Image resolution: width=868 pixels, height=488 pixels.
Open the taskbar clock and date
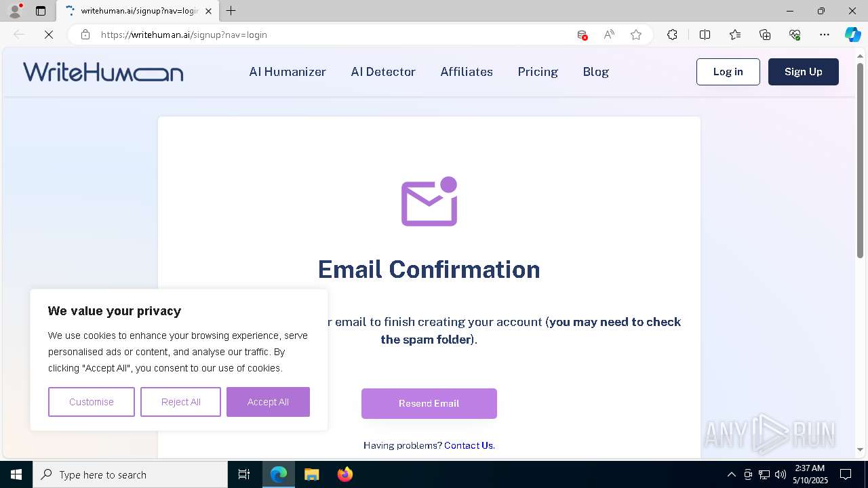tap(810, 474)
